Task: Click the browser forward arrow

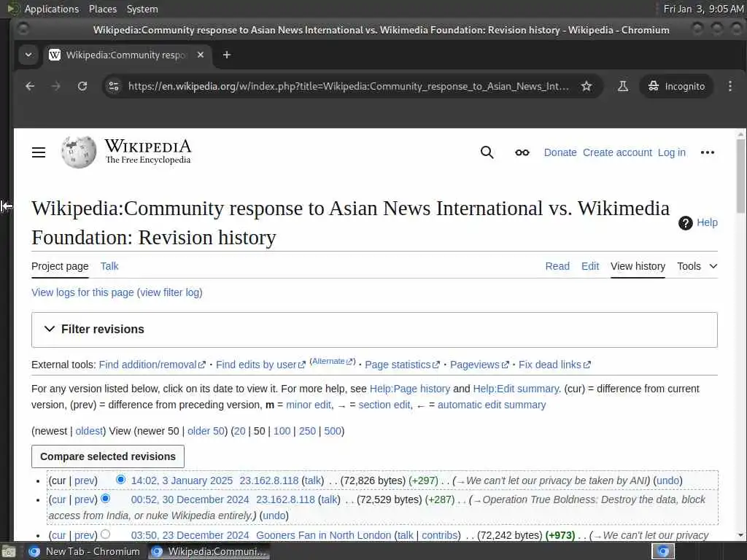Action: click(x=55, y=86)
